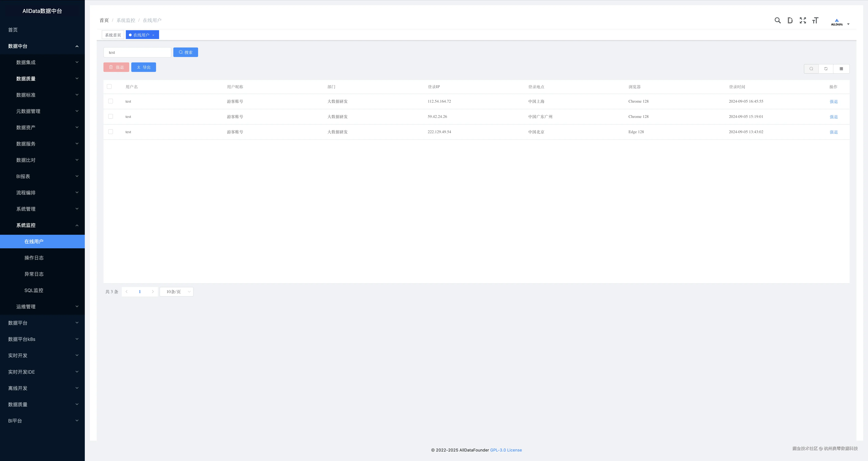Check the row with IP 222.129.49.54
The width and height of the screenshot is (868, 461).
point(111,132)
